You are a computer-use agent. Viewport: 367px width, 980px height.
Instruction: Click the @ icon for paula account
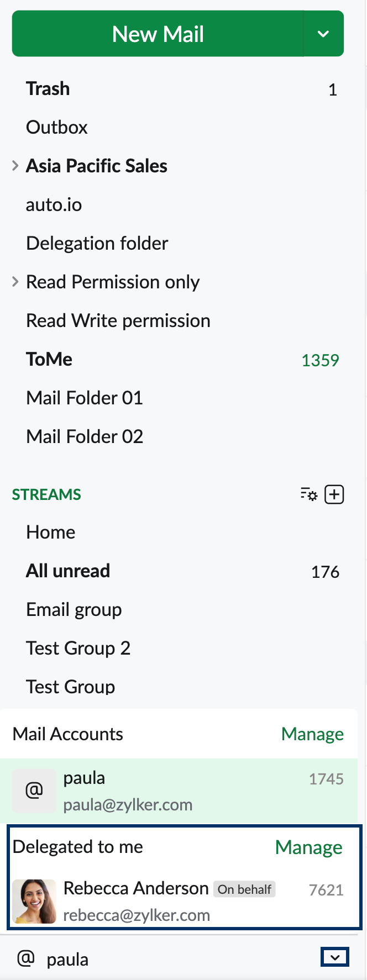click(x=34, y=791)
